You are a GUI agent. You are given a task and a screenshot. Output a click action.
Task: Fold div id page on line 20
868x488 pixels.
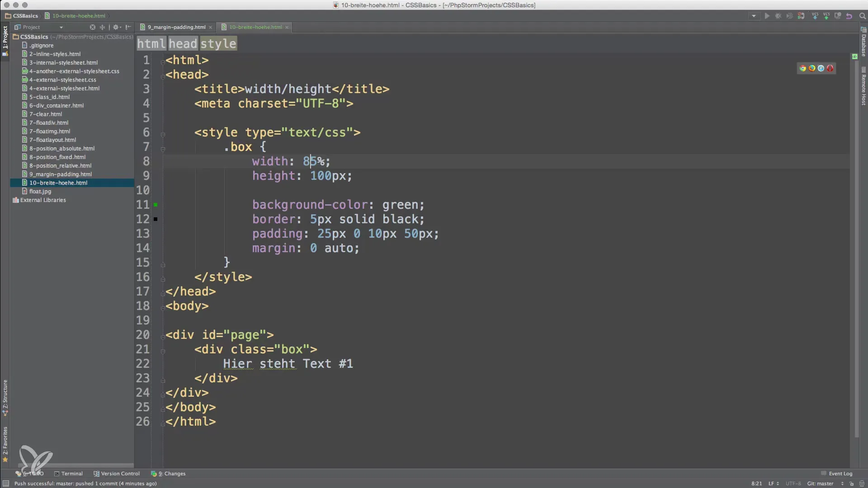(x=163, y=337)
